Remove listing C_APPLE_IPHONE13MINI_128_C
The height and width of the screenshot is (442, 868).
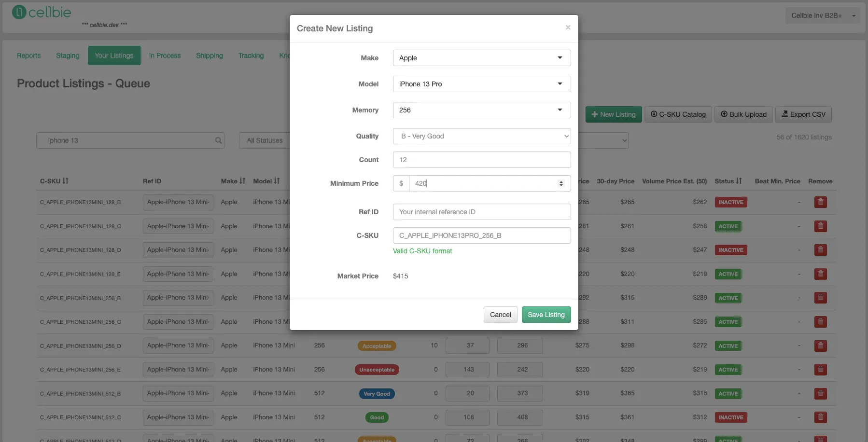pyautogui.click(x=820, y=226)
